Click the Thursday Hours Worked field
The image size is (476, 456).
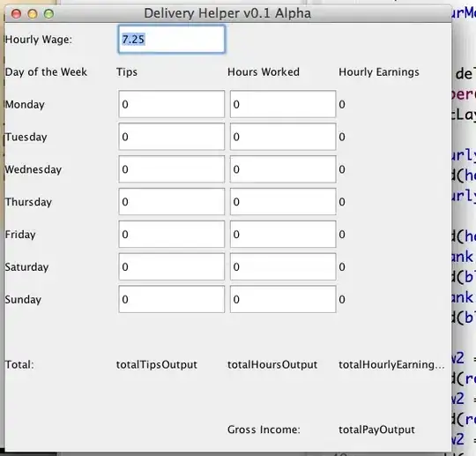(x=283, y=202)
